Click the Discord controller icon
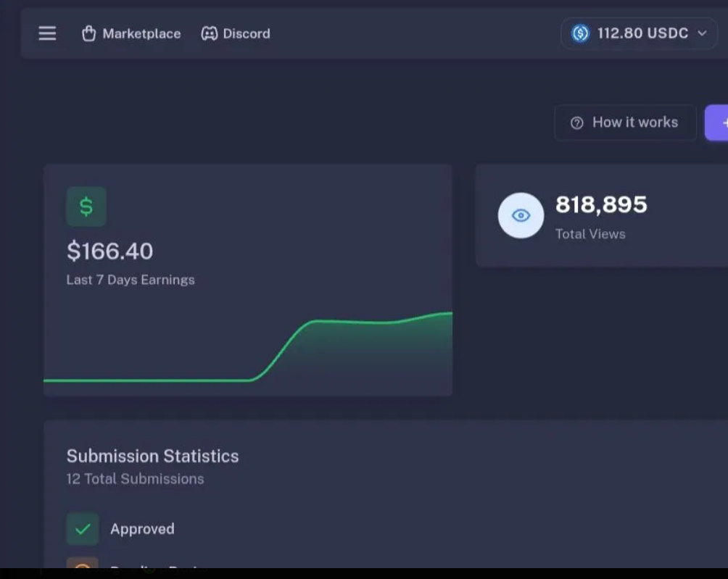 pyautogui.click(x=209, y=33)
